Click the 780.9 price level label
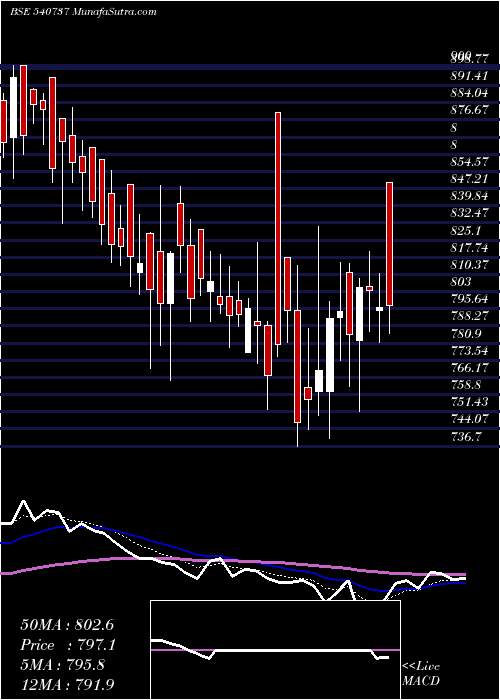Image resolution: width=500 pixels, height=700 pixels. 465,333
